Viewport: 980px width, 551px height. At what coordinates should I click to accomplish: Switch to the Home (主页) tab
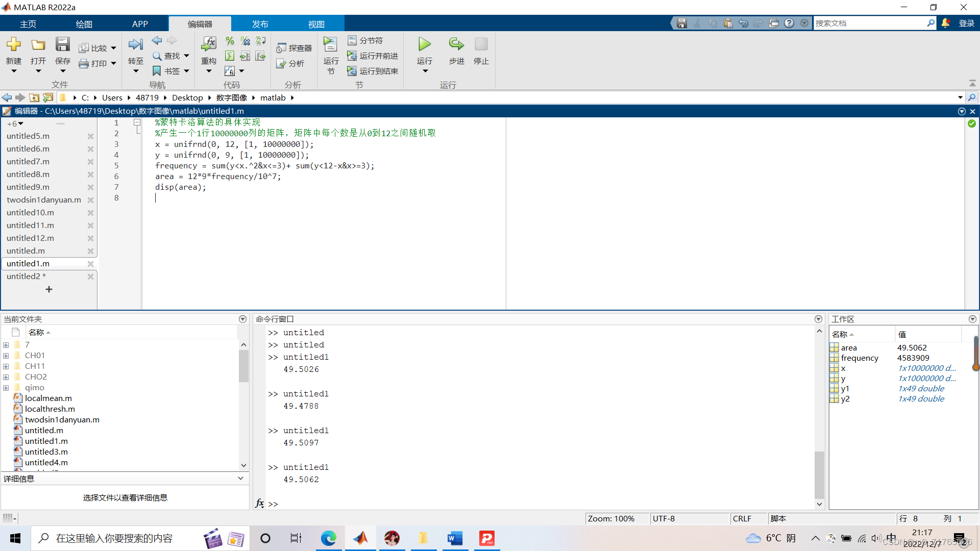28,24
